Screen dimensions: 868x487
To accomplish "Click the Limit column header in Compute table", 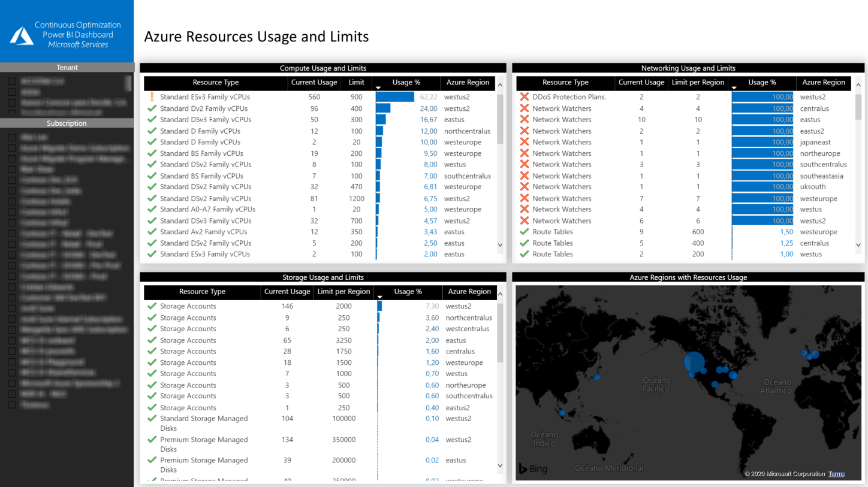I will click(357, 83).
